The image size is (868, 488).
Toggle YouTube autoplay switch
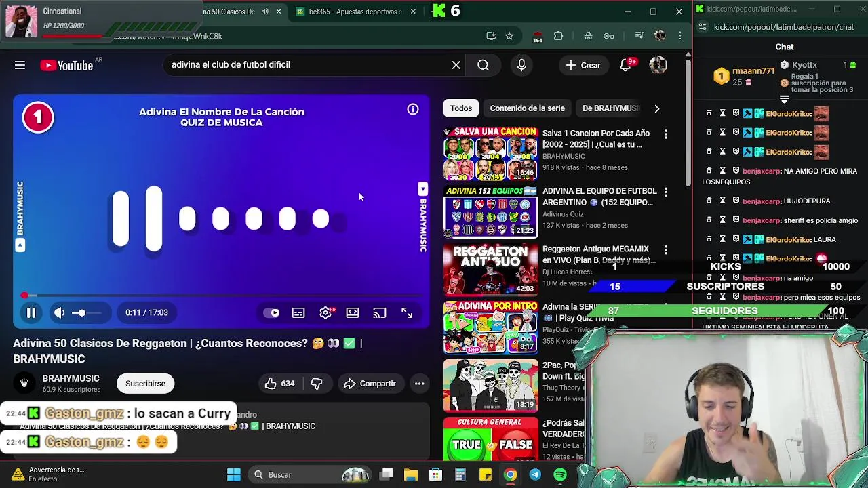point(272,312)
